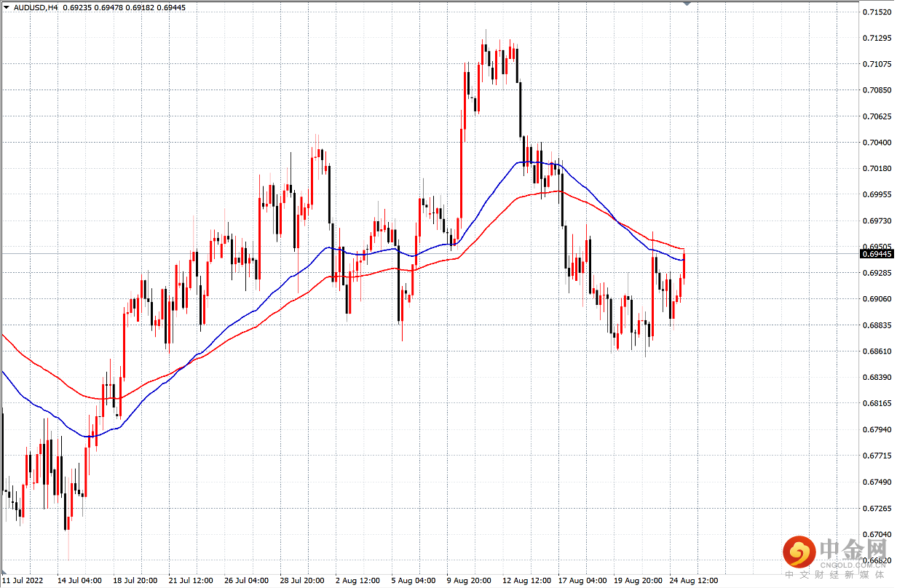Click price scale label 0.68390

[877, 378]
